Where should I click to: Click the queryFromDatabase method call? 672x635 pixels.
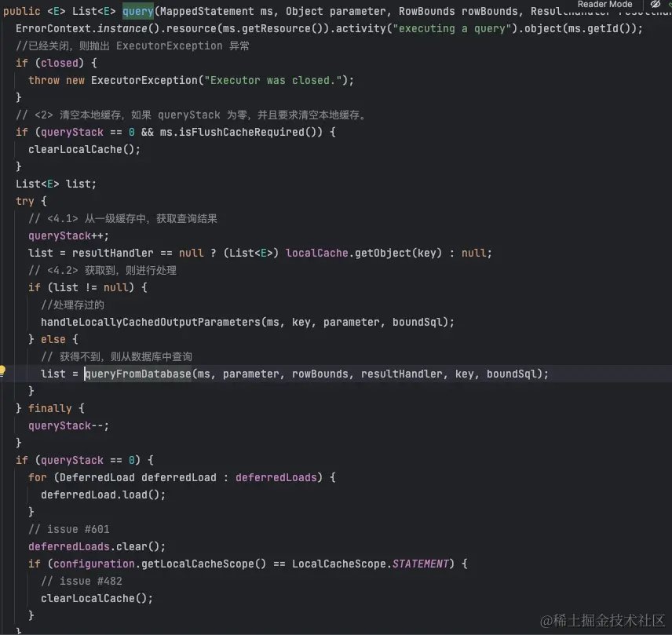click(138, 374)
